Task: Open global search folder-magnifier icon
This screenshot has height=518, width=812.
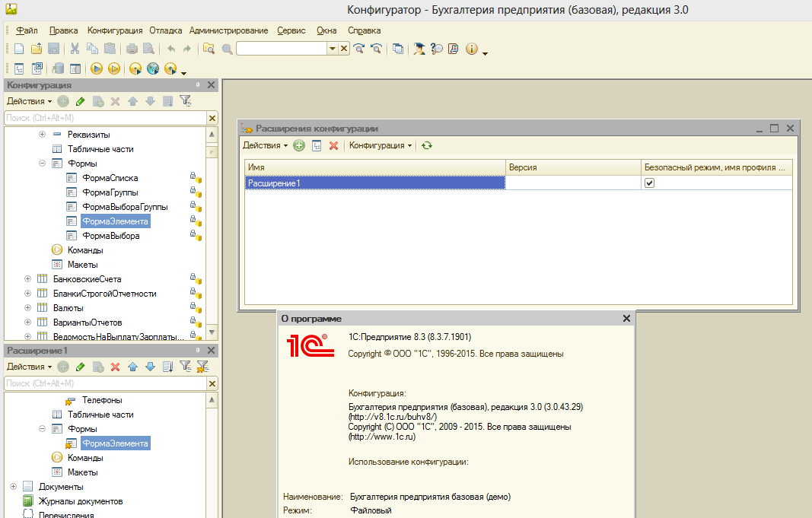Action: click(x=209, y=49)
